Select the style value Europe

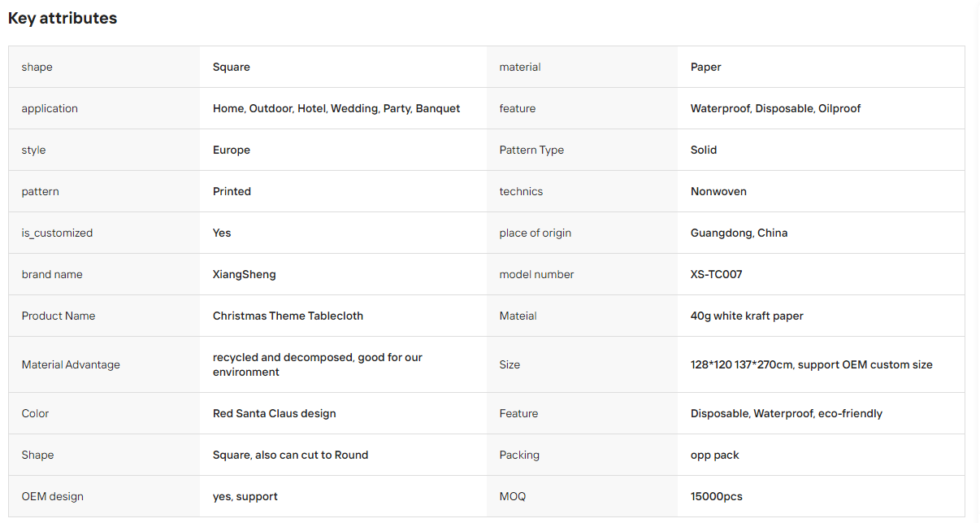tap(232, 150)
